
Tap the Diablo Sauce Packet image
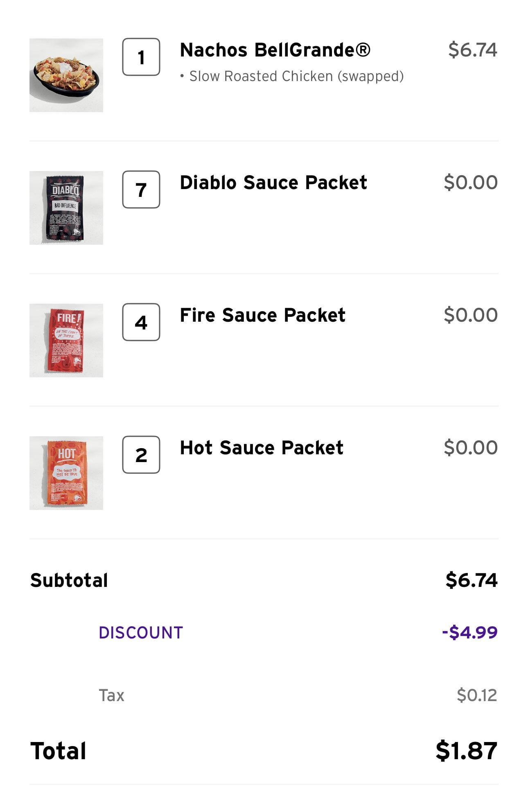point(66,208)
